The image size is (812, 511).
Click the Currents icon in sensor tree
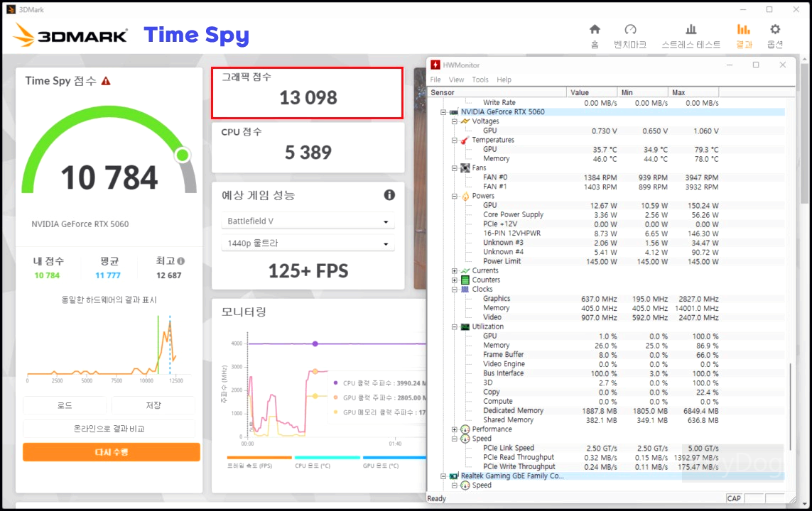click(465, 270)
